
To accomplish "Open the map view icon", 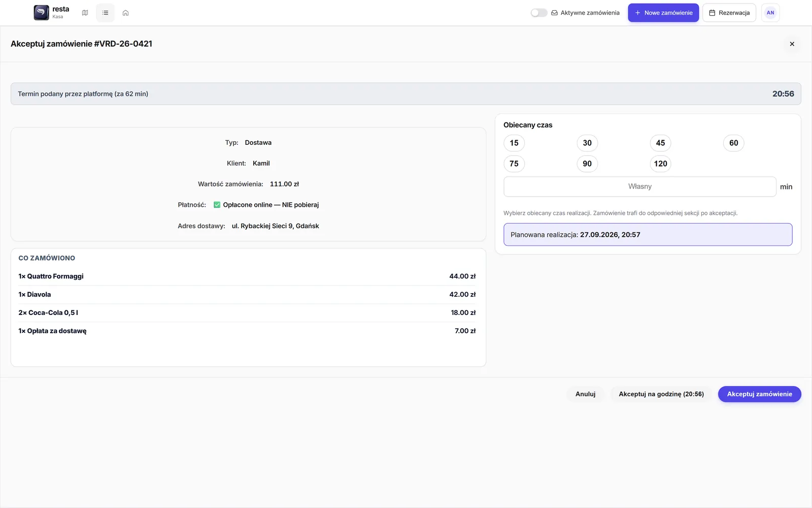I will point(85,13).
